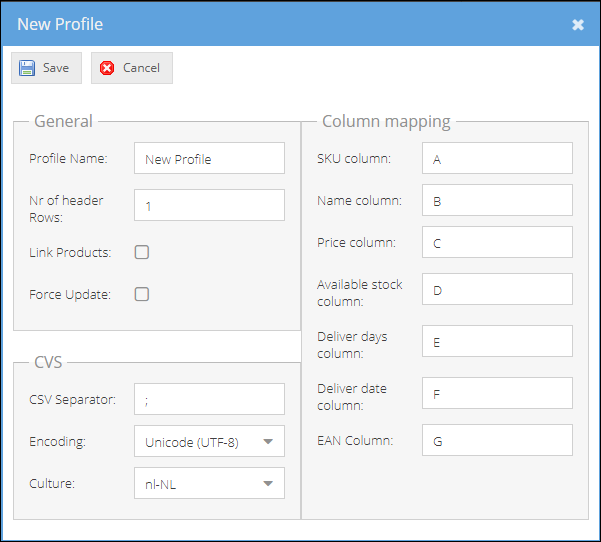Click the red Cancel cross icon
Image resolution: width=601 pixels, height=542 pixels.
point(107,68)
